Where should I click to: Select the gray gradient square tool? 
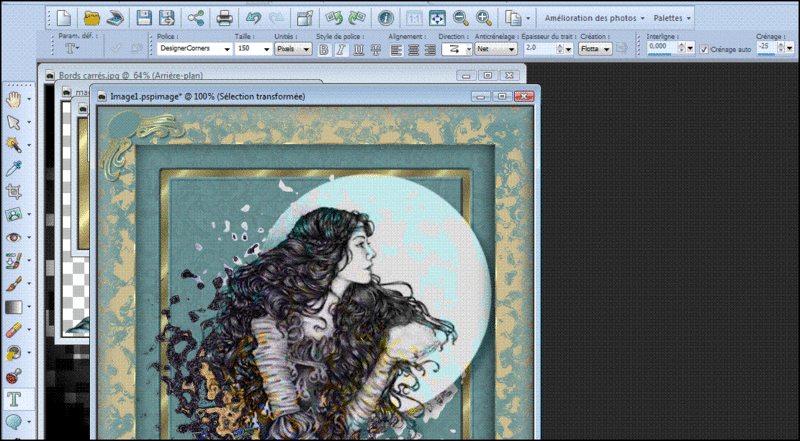click(x=14, y=307)
